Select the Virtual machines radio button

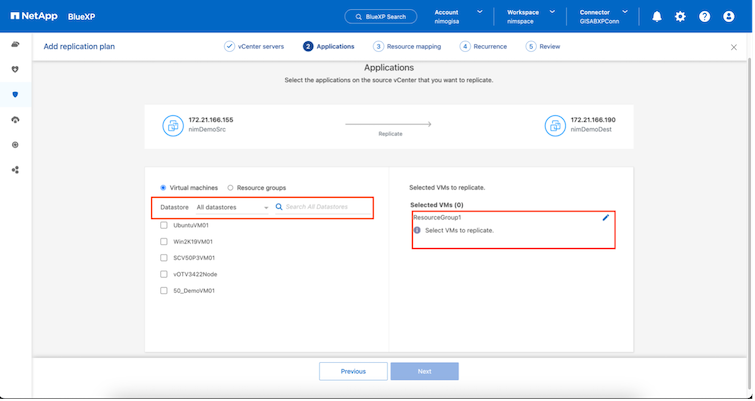pos(164,187)
